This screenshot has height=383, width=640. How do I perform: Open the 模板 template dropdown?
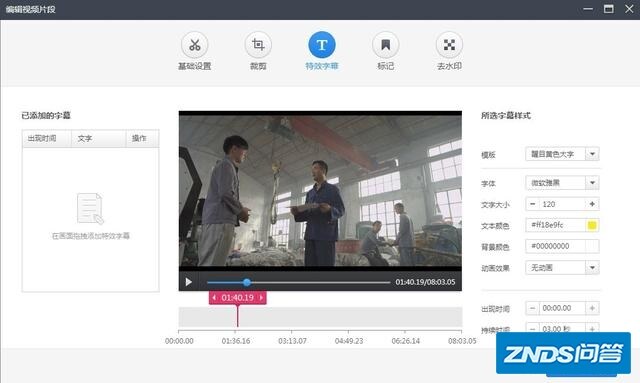[592, 154]
